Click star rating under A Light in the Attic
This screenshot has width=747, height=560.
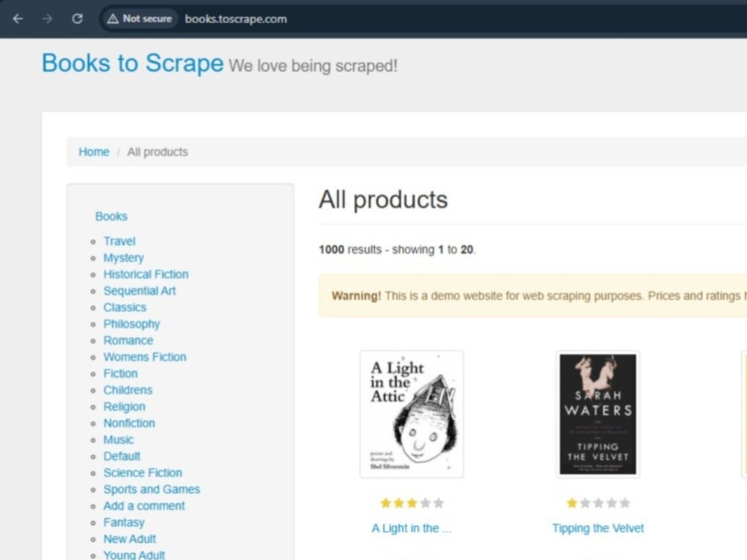[x=412, y=503]
